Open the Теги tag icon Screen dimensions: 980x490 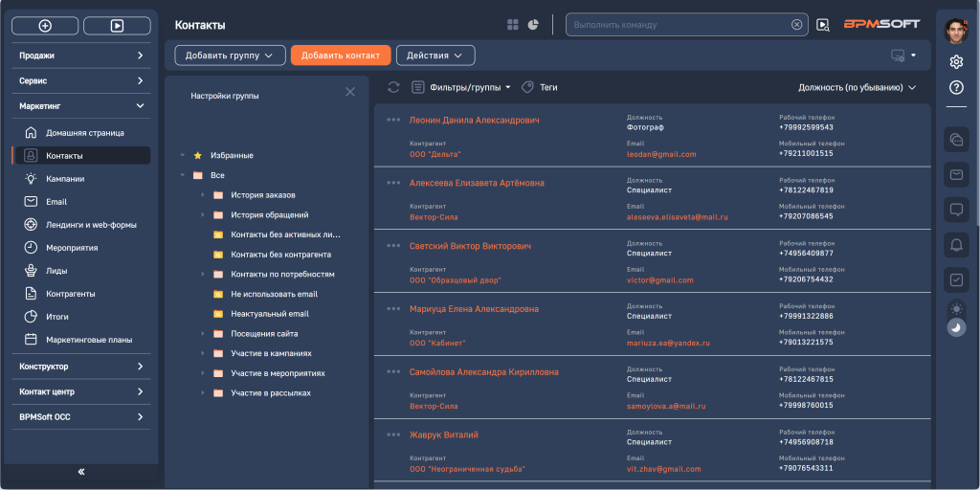(527, 87)
